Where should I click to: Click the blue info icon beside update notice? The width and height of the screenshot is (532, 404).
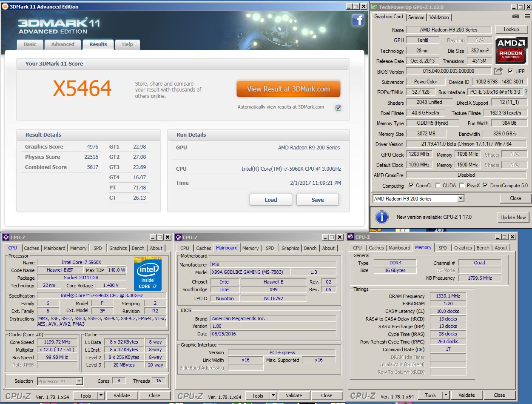tap(381, 217)
